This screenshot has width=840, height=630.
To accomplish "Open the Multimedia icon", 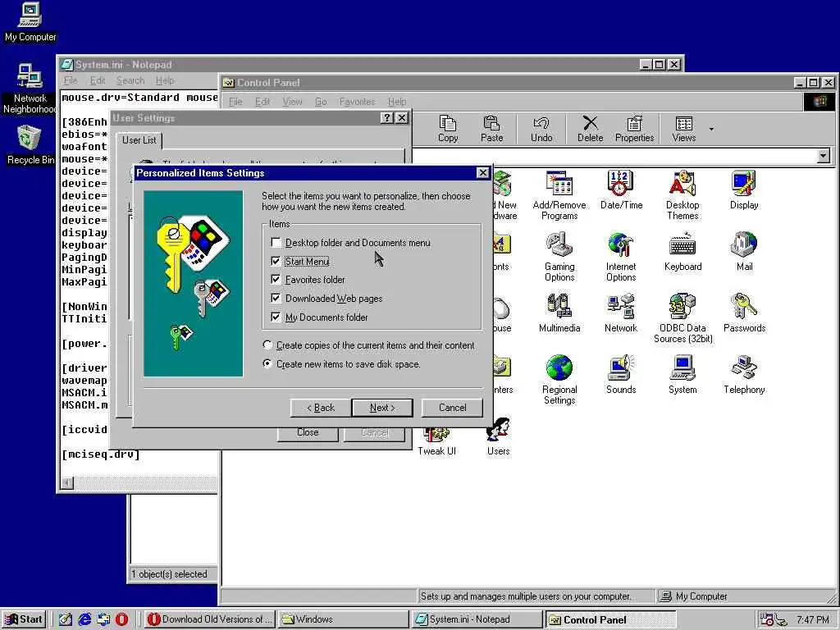I will coord(559,313).
